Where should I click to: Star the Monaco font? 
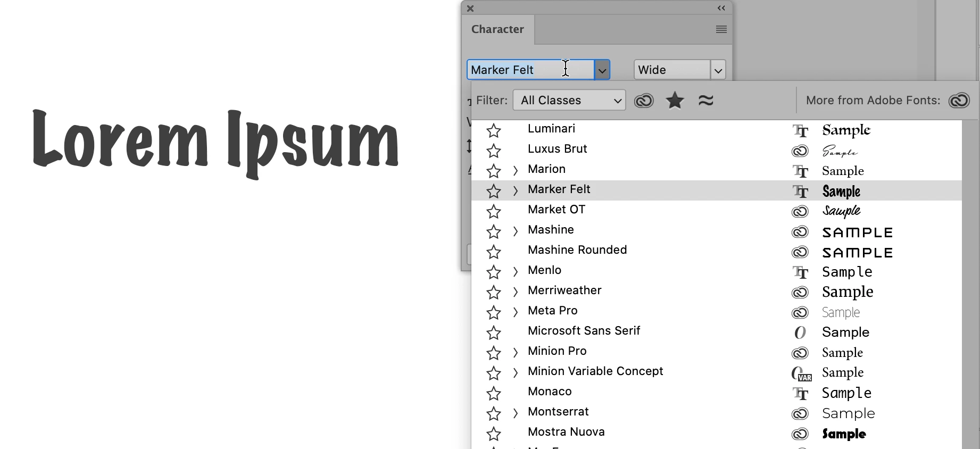(494, 393)
